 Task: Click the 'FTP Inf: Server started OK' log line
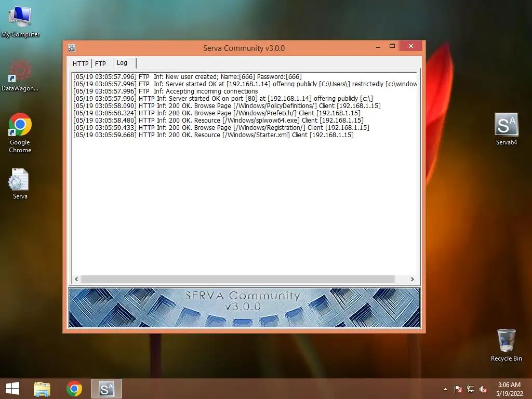pos(245,84)
